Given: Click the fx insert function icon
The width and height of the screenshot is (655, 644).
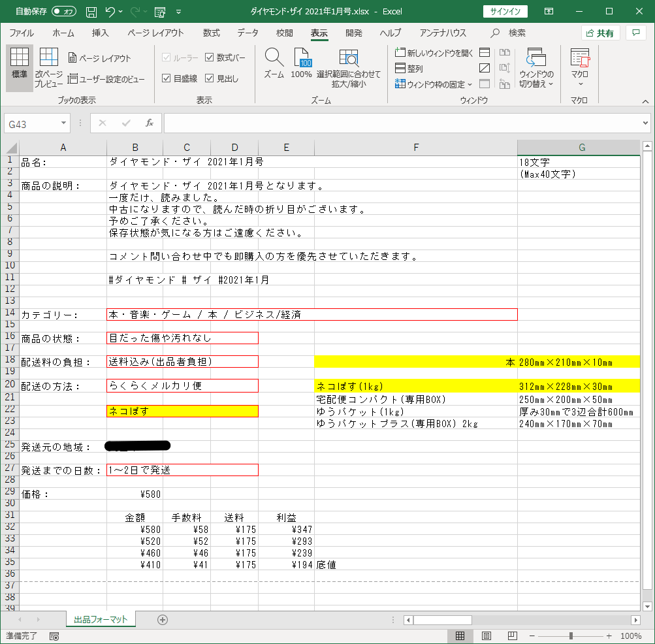Looking at the screenshot, I should (x=149, y=123).
